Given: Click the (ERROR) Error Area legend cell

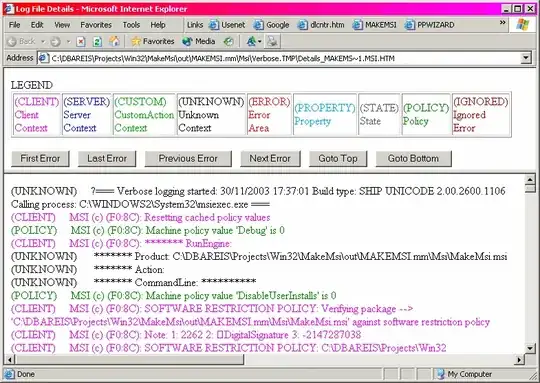Looking at the screenshot, I should coord(269,115).
